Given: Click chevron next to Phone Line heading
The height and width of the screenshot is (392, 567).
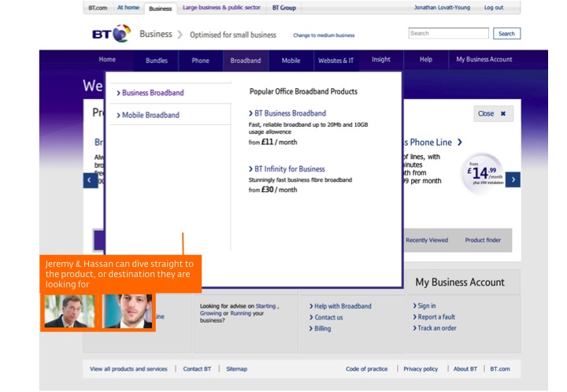Looking at the screenshot, I should pyautogui.click(x=460, y=142).
